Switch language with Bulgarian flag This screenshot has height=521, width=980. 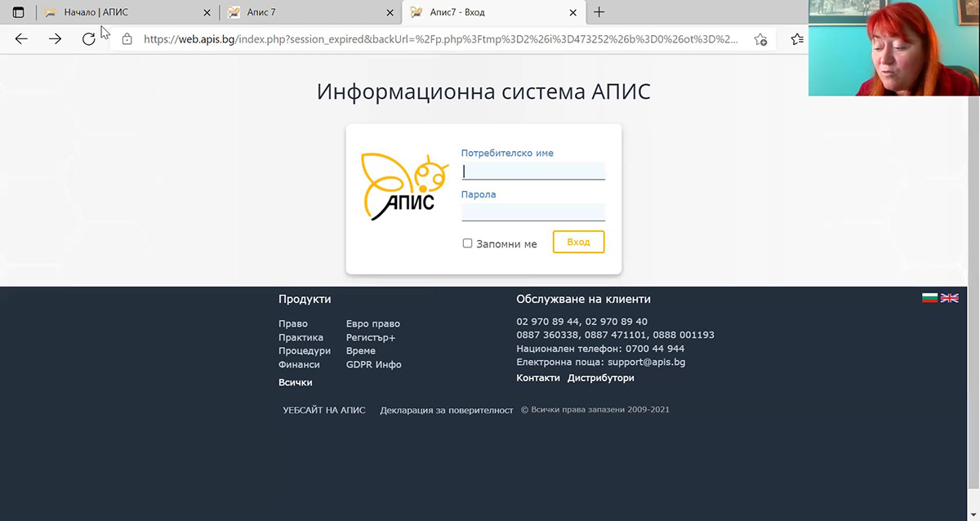click(x=929, y=298)
